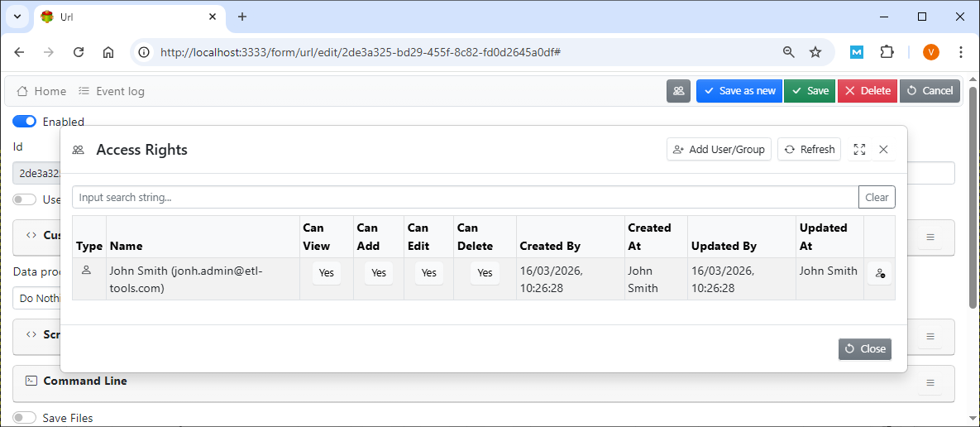Expand the Command Line section
This screenshot has width=980, height=427.
tap(85, 381)
